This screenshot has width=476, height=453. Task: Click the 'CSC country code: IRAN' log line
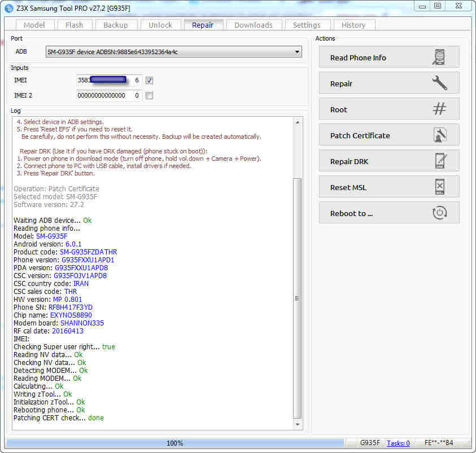51,284
